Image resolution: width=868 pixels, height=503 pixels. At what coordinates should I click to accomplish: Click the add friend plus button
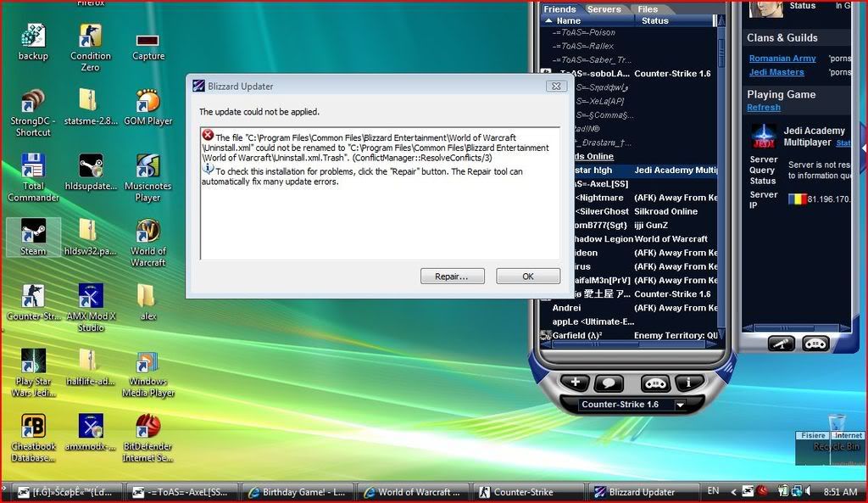coord(576,383)
